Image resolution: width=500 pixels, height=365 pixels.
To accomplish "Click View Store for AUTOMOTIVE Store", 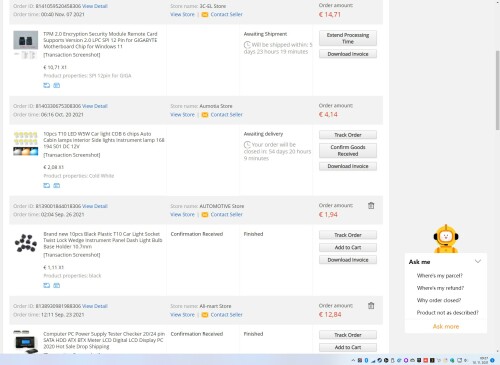I will tap(182, 214).
